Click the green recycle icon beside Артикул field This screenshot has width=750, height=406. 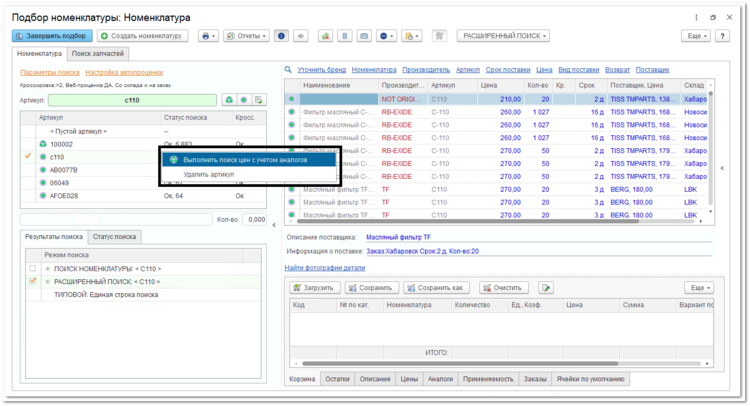[x=230, y=100]
